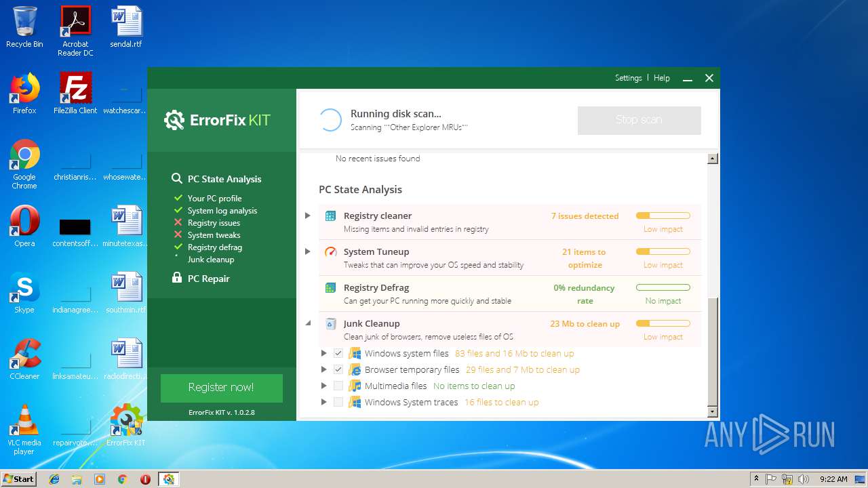Click the Stop scan button
Image resolution: width=868 pixels, height=488 pixels.
639,120
